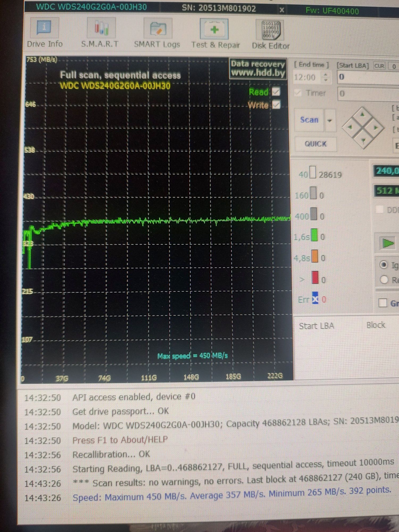Click the down arrow on navigation diamond

click(363, 140)
